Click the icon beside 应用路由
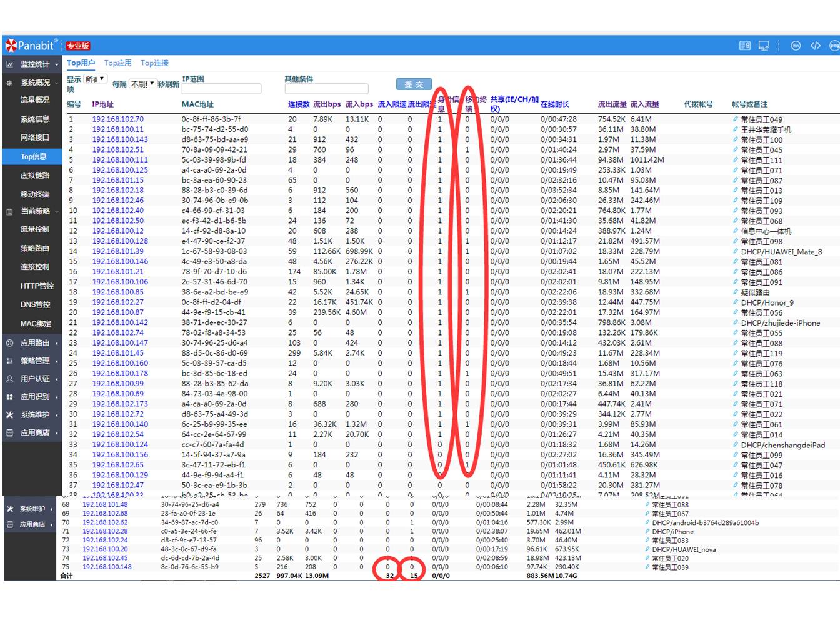This screenshot has width=840, height=630. [x=9, y=342]
